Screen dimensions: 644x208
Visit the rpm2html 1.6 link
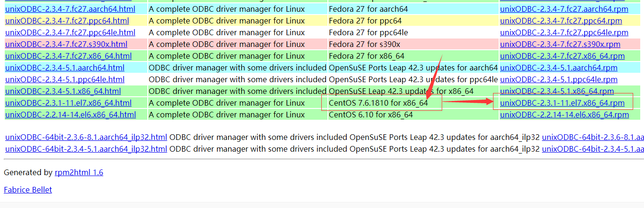79,172
